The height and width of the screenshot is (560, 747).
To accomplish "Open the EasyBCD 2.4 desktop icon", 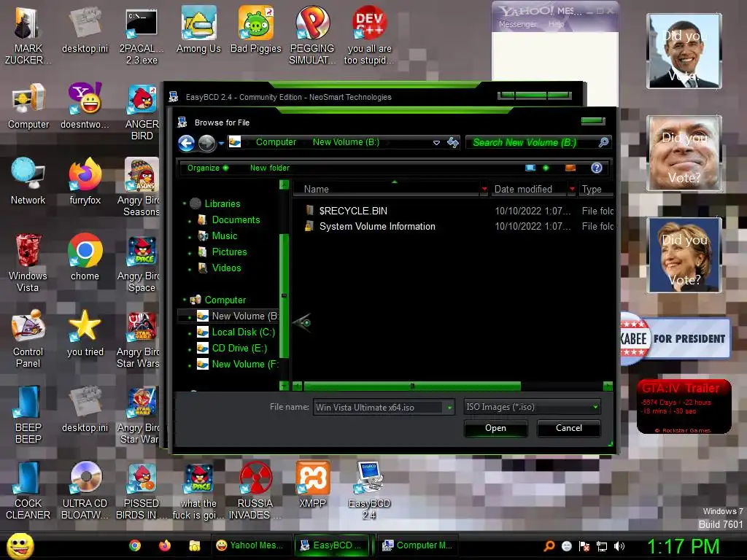I will (369, 489).
